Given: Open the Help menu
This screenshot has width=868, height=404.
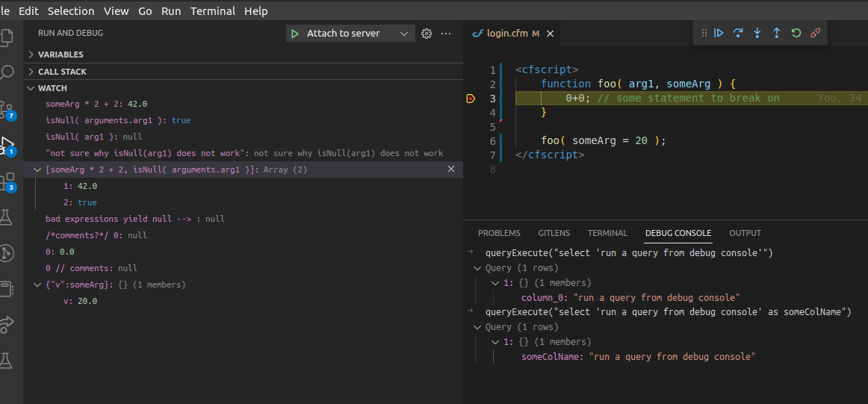Looking at the screenshot, I should (255, 11).
